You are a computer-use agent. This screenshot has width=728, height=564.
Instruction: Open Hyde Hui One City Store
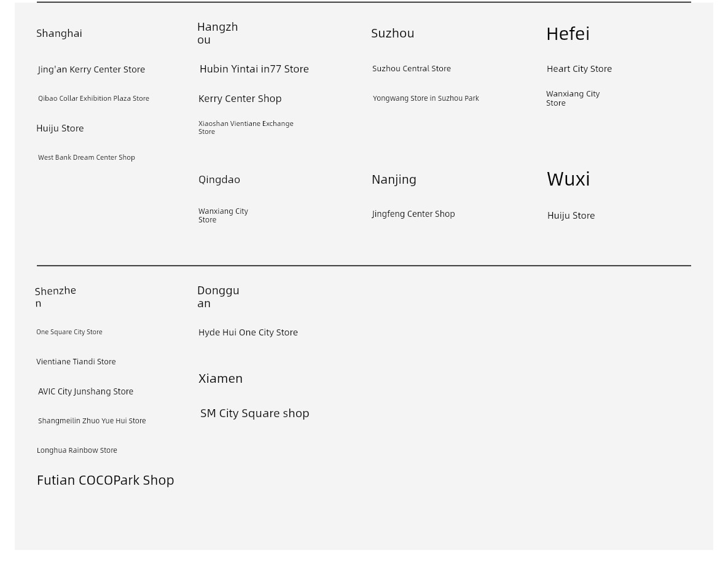248,332
